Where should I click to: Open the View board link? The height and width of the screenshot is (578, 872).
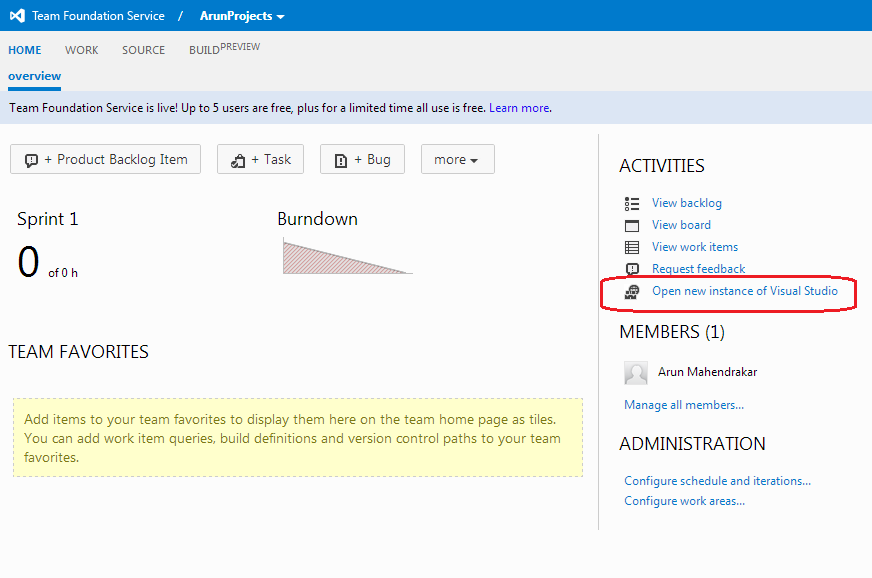click(681, 225)
